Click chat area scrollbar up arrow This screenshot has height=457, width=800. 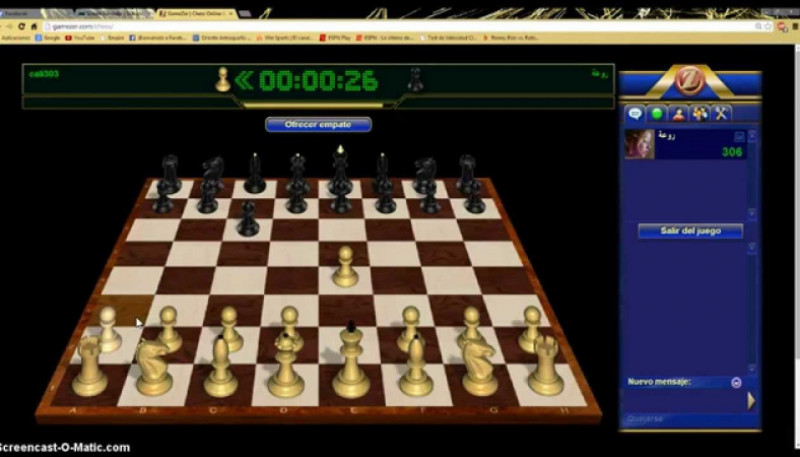[752, 247]
